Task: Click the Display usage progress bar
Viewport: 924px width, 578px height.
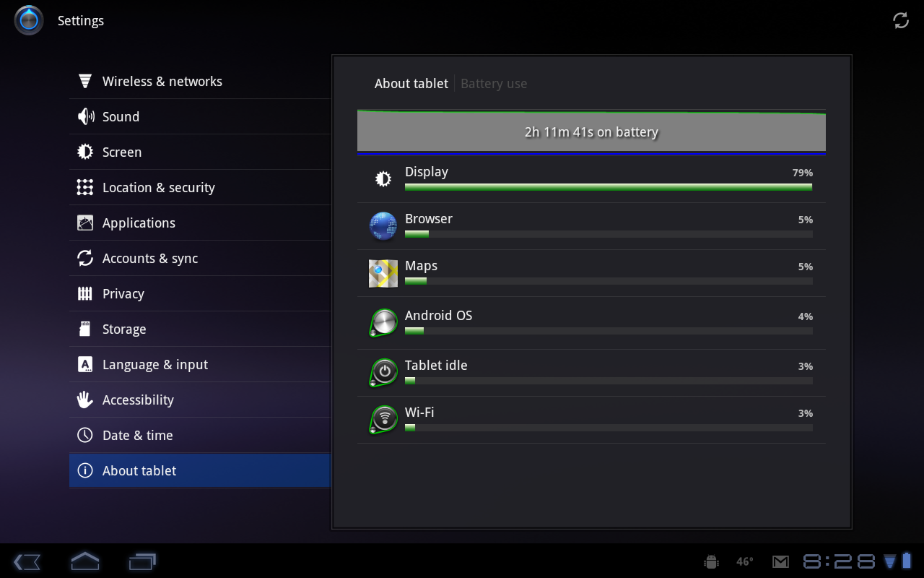Action: click(x=608, y=187)
